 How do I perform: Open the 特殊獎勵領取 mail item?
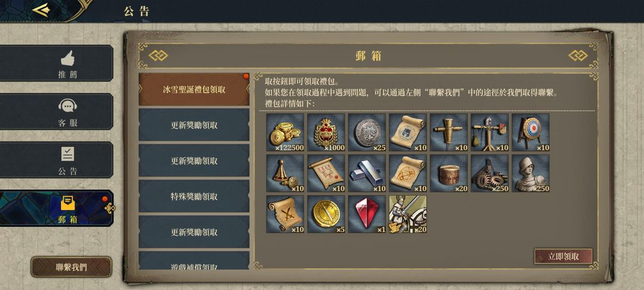pos(194,196)
